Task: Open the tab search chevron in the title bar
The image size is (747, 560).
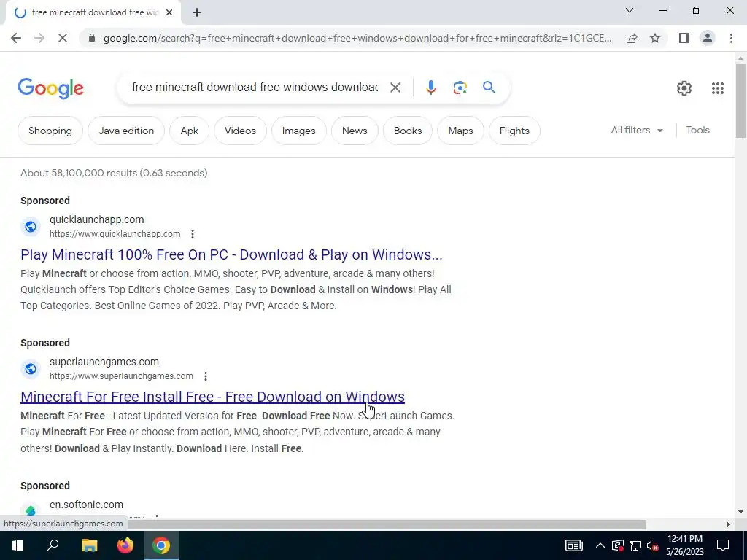Action: 630,10
